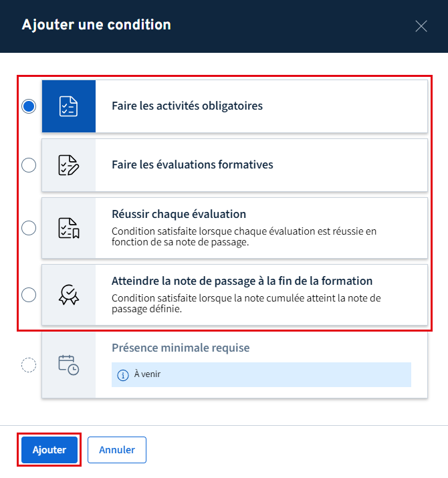Select the Faire les activités obligatoires radio button
The image size is (448, 478).
29,106
